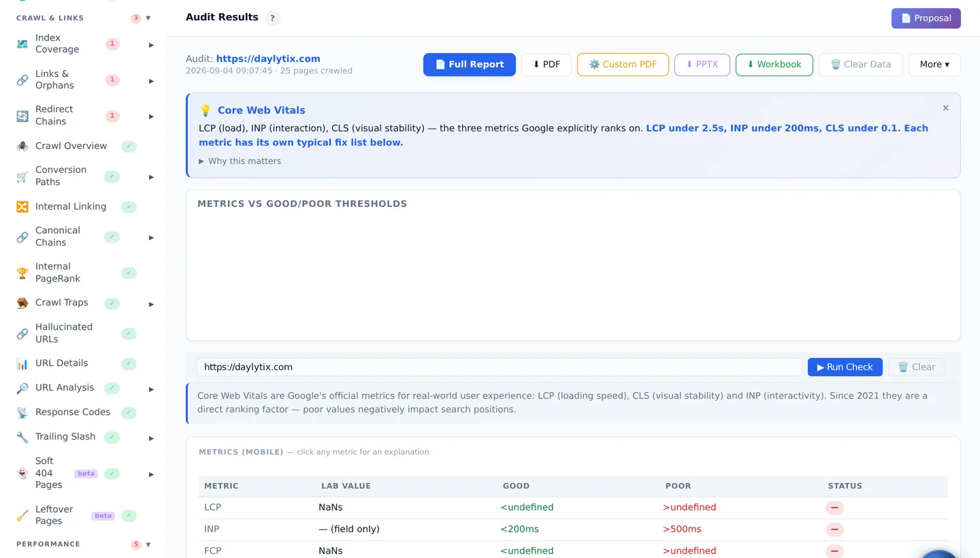This screenshot has width=980, height=558.
Task: Click the '25 pages crawled' audit timestamp line
Action: 269,71
